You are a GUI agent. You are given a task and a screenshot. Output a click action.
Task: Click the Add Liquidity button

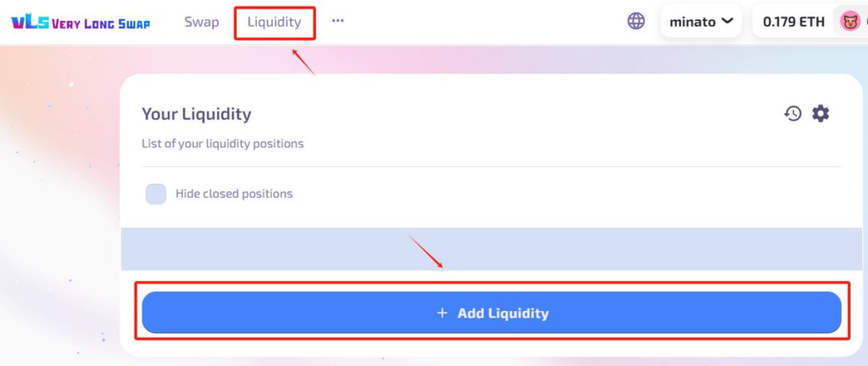(492, 313)
